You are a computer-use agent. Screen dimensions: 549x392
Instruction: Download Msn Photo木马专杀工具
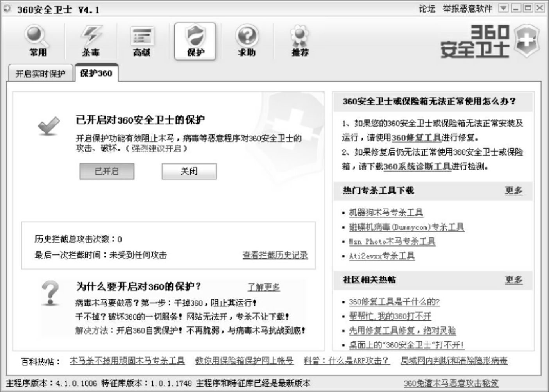(392, 242)
